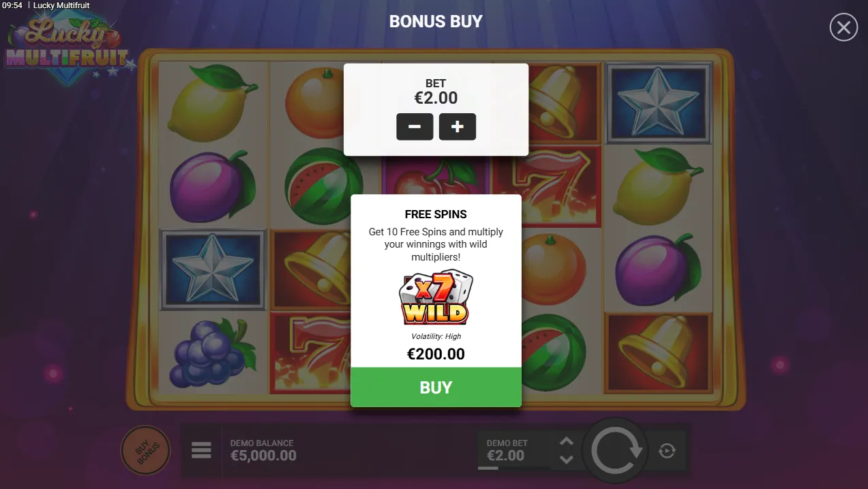Click the Free Spins card title

point(436,214)
